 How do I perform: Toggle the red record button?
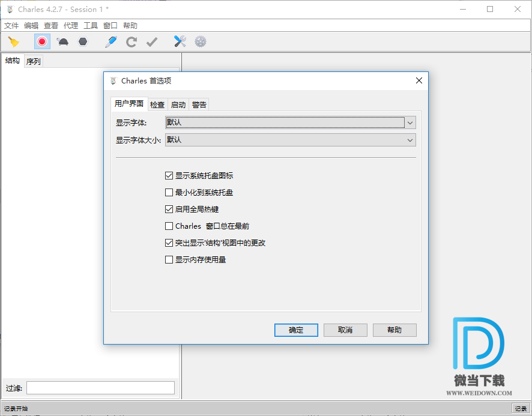point(42,41)
